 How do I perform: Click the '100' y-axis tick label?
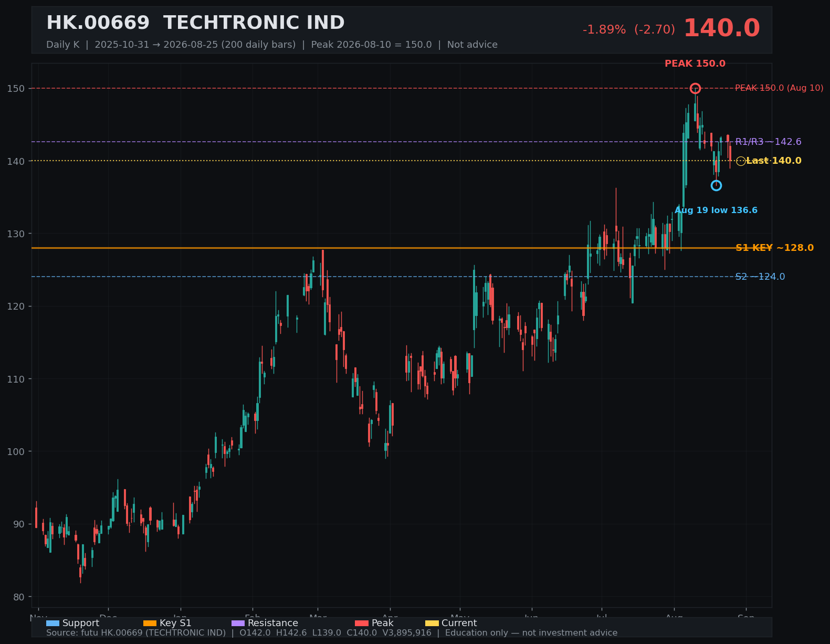pos(16,451)
